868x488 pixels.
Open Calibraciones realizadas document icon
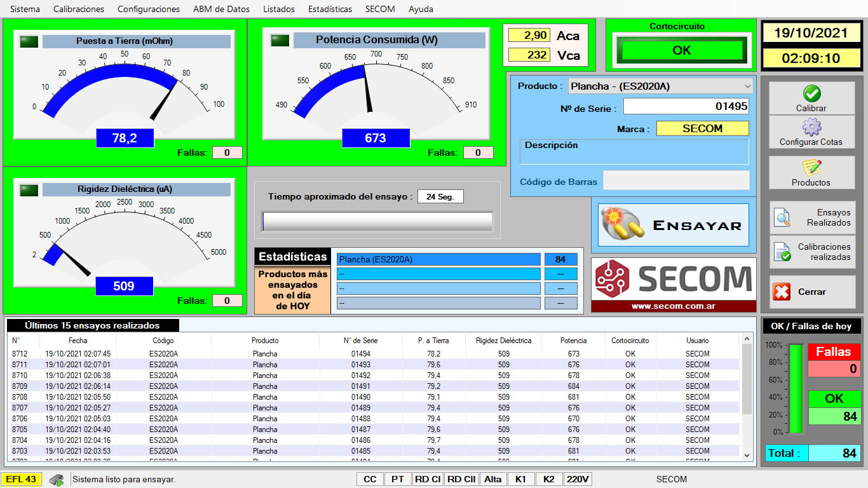pos(782,252)
